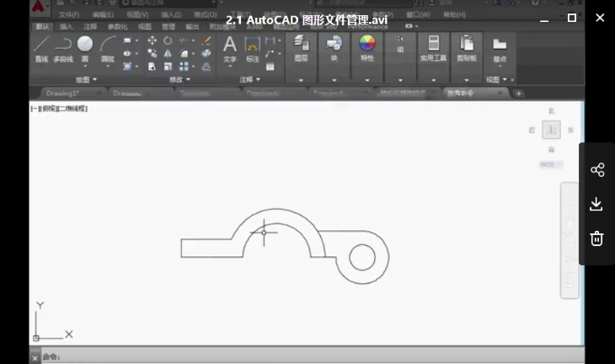Select the Line (直线) tool
This screenshot has height=364, width=615.
click(x=41, y=49)
